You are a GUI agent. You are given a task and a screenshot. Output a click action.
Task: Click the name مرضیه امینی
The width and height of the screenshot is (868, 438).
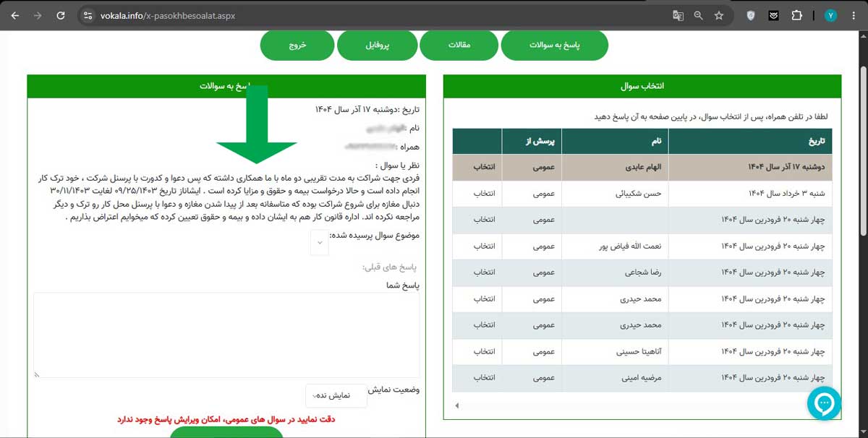pyautogui.click(x=643, y=378)
